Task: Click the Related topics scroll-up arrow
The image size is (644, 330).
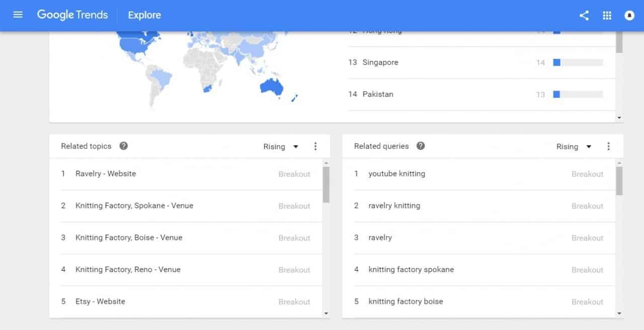Action: 326,163
